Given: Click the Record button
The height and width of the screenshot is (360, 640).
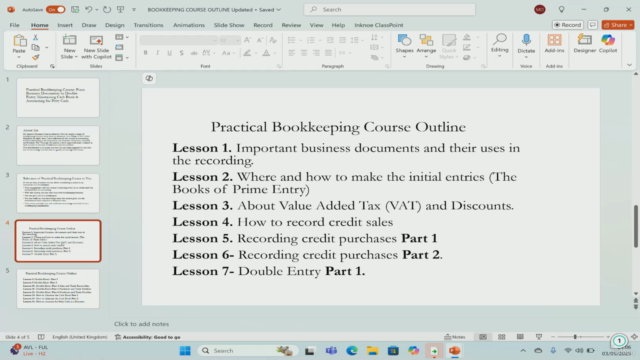Looking at the screenshot, I should tap(567, 25).
